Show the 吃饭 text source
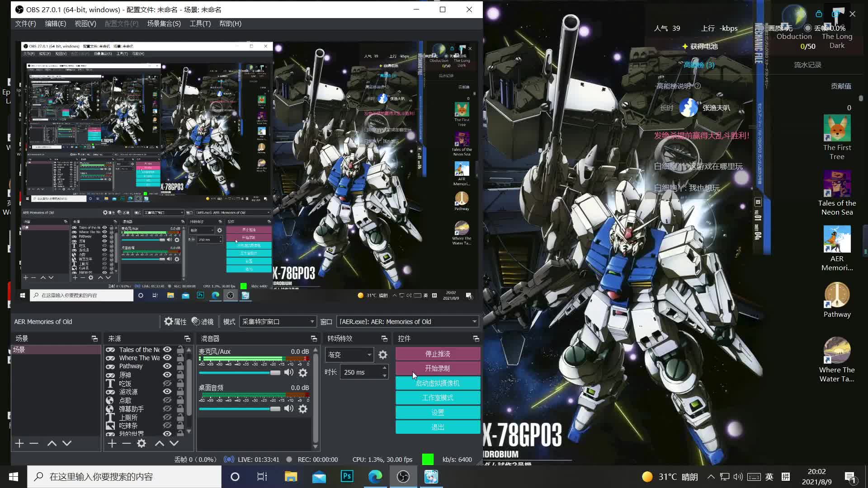This screenshot has height=488, width=868. coord(167,384)
